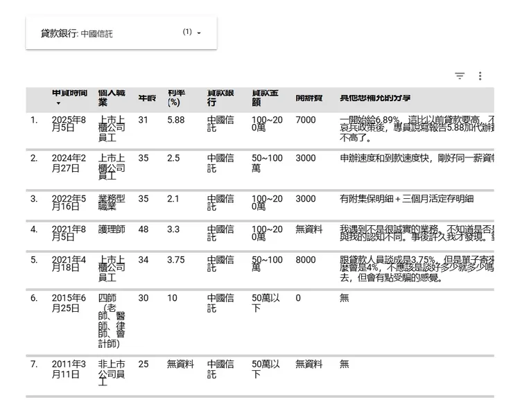Toggle the sort arrow under 申貸時間 header
513x420 pixels.
58,103
